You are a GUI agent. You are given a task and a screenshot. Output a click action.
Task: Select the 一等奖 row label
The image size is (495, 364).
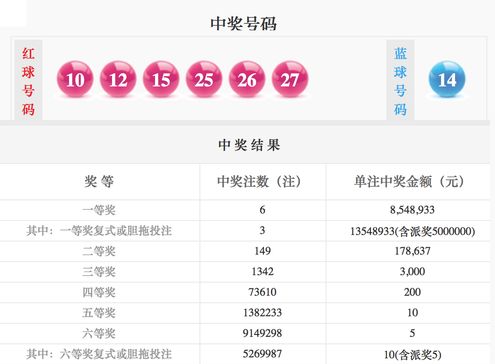coord(99,210)
